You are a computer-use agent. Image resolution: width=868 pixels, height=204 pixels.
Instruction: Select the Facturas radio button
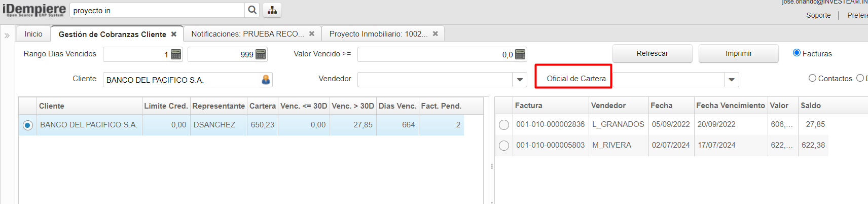[797, 53]
